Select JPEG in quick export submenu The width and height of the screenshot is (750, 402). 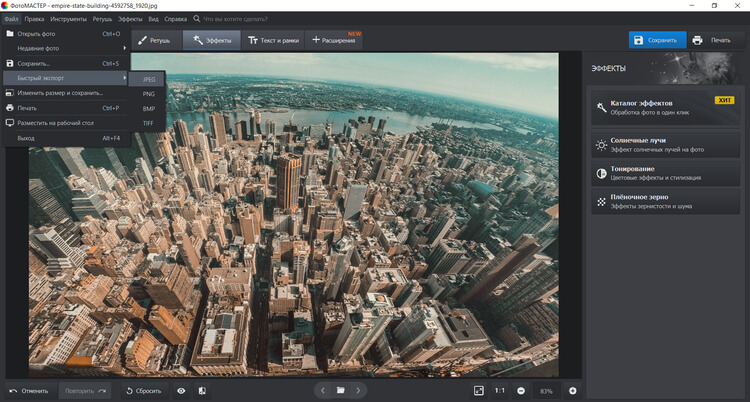(x=149, y=78)
